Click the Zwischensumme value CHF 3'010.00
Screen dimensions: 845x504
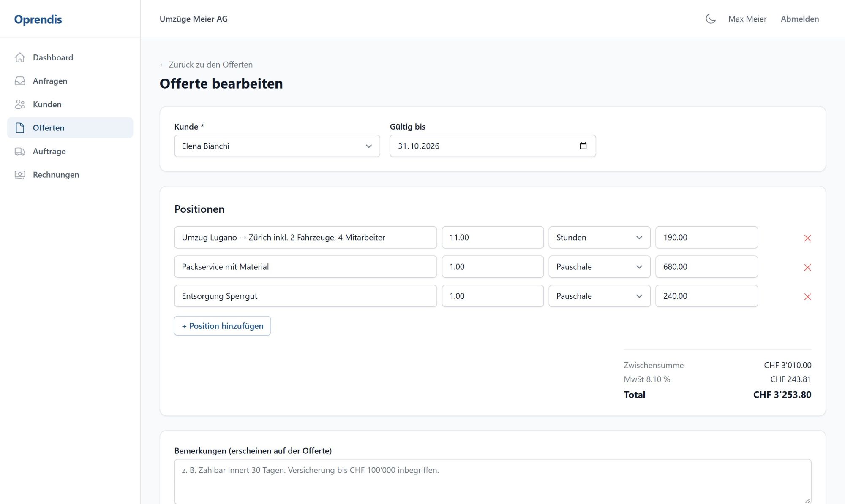788,365
